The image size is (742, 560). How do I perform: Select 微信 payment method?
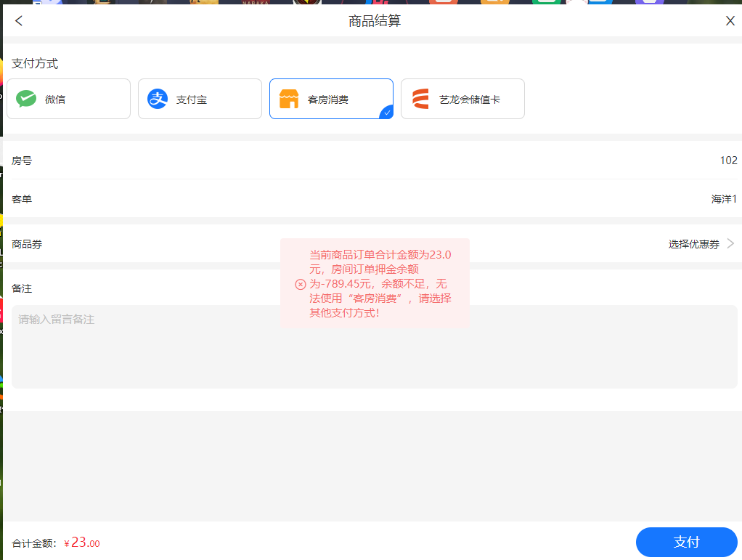[69, 99]
